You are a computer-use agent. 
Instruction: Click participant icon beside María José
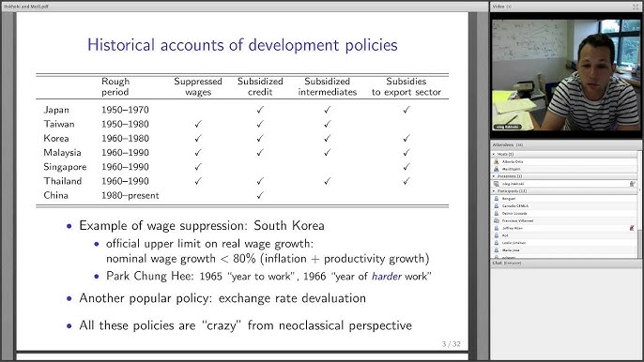[496, 250]
